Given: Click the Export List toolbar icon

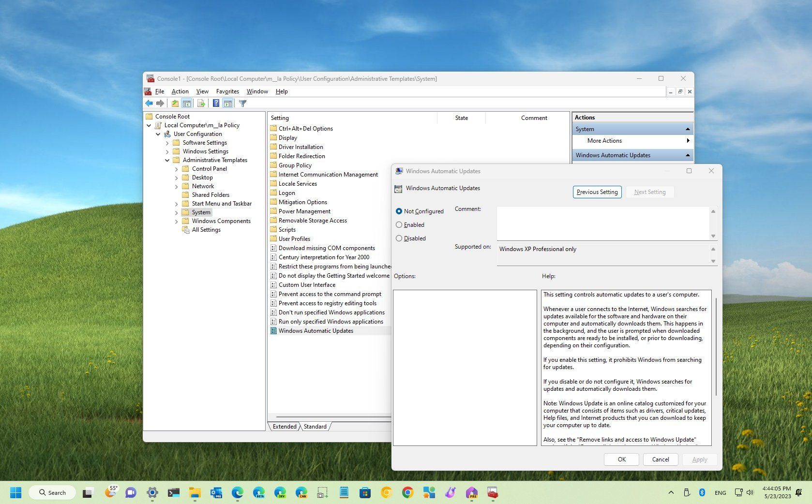Looking at the screenshot, I should (201, 103).
